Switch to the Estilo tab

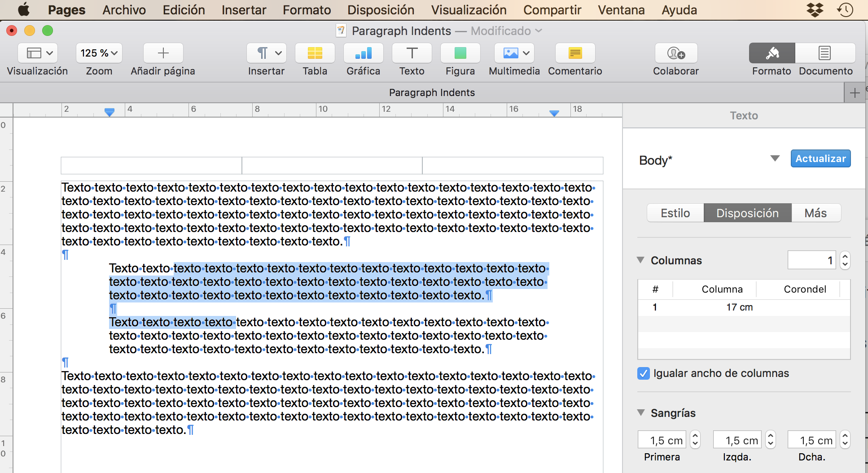[x=675, y=213]
